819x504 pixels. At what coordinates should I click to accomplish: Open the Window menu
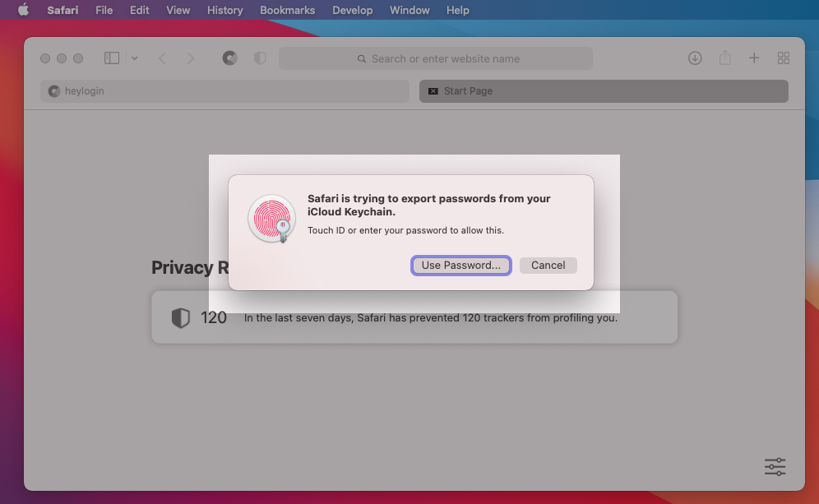click(x=409, y=10)
